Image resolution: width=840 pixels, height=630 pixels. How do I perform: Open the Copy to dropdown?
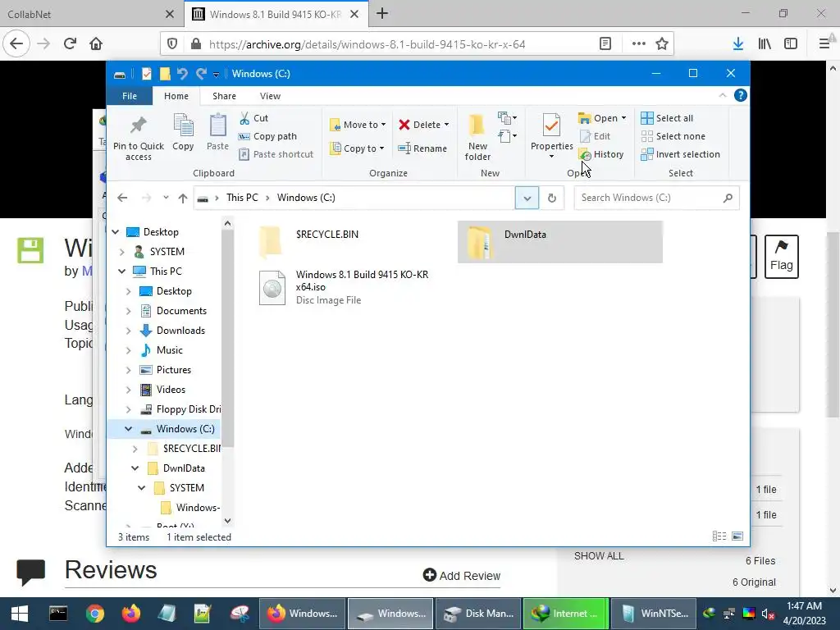pos(358,148)
